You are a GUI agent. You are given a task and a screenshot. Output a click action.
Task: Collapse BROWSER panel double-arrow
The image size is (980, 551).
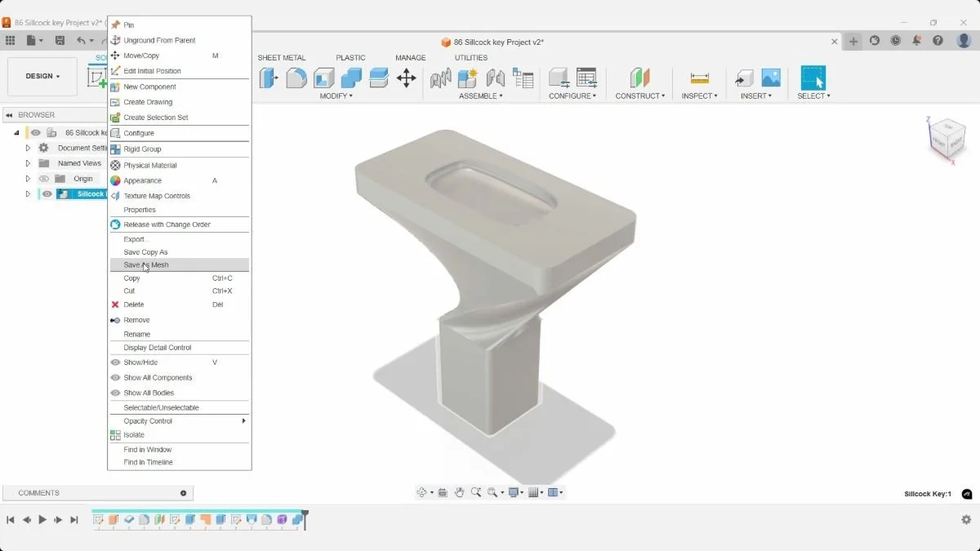coord(9,115)
